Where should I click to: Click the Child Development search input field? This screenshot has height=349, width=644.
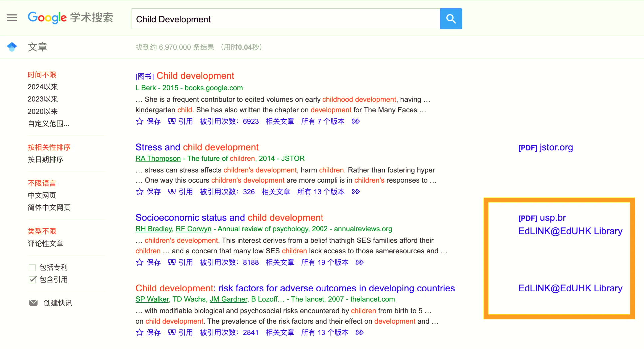[286, 19]
